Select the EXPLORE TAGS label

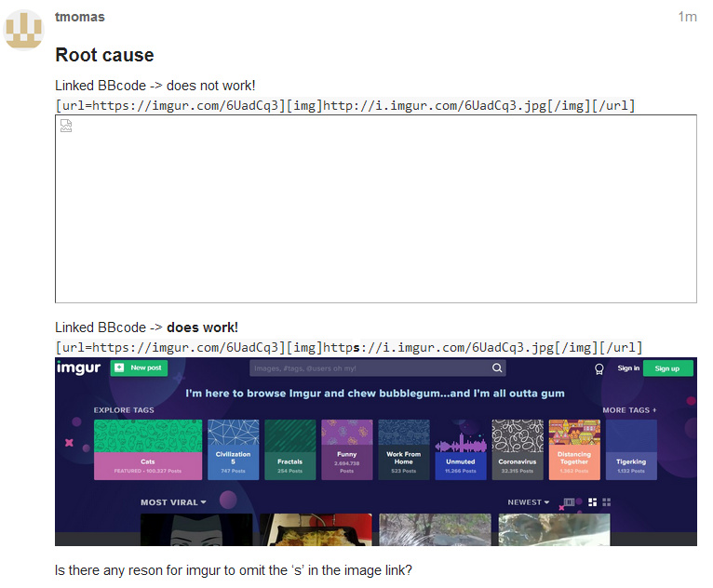[124, 410]
